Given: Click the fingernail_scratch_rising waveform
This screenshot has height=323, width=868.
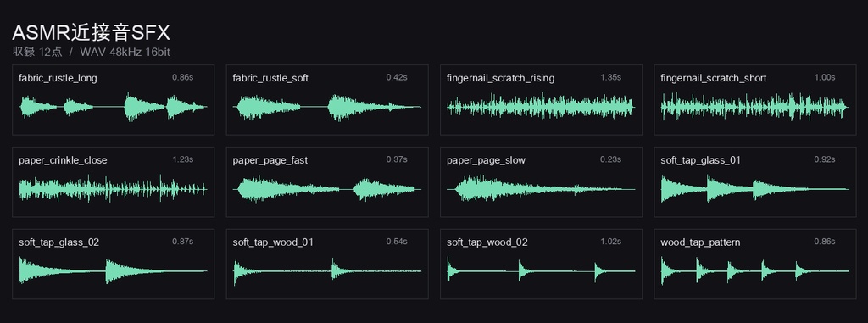Looking at the screenshot, I should coord(541,107).
